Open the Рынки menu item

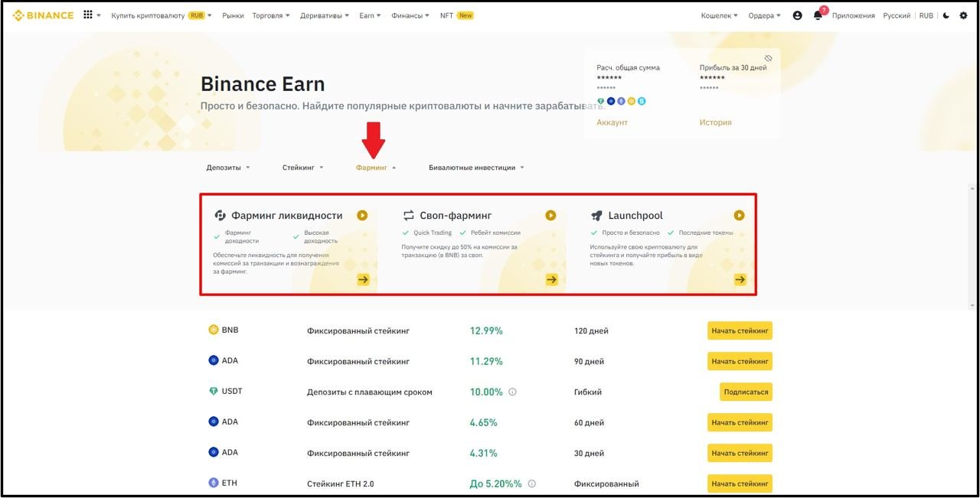[x=233, y=15]
